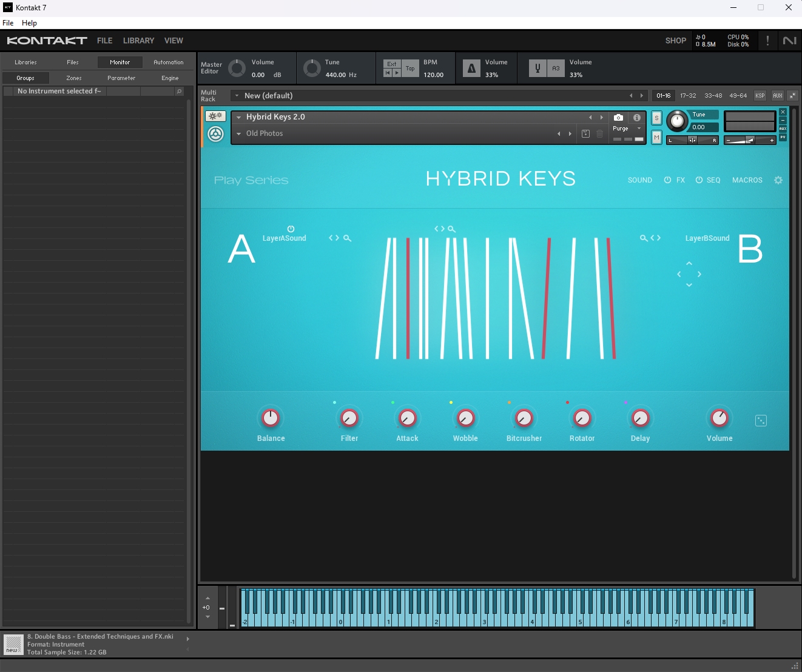Expand the Hybrid Keys 2.0 instrument dropdown

pyautogui.click(x=239, y=118)
